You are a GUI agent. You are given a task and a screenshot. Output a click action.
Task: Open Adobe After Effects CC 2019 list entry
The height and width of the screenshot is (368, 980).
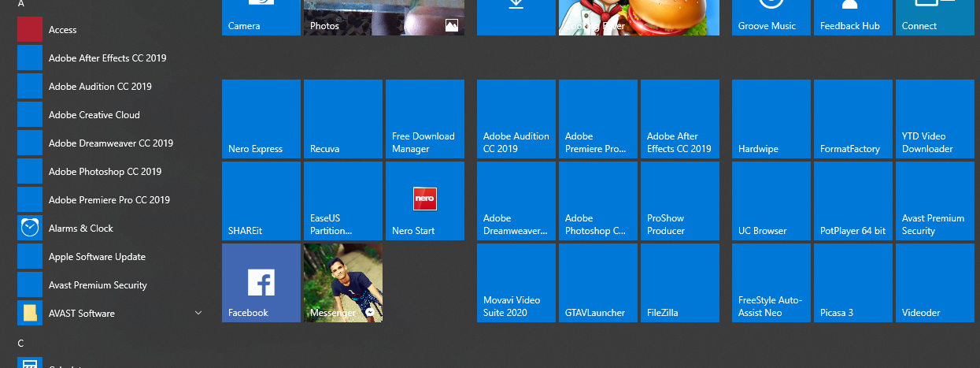(x=110, y=58)
